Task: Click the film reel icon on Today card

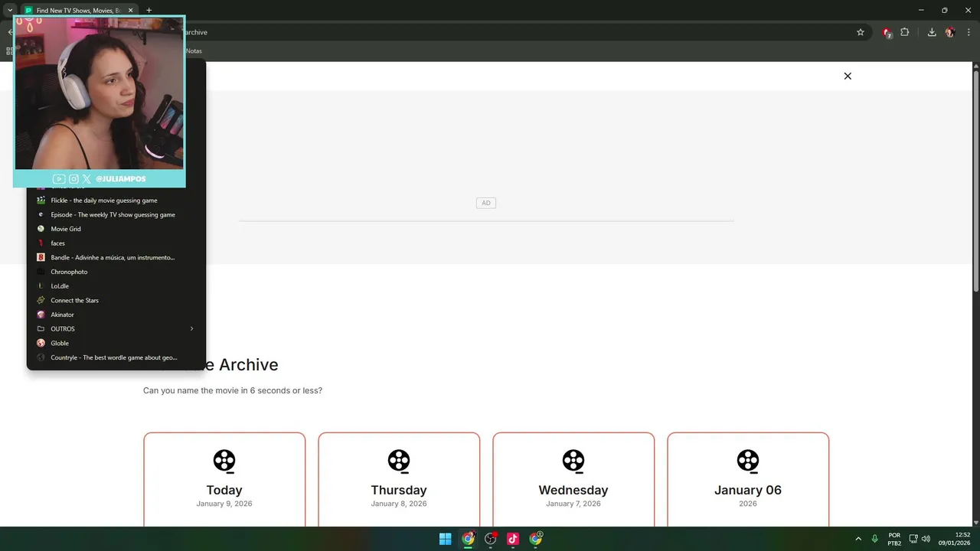Action: click(224, 461)
